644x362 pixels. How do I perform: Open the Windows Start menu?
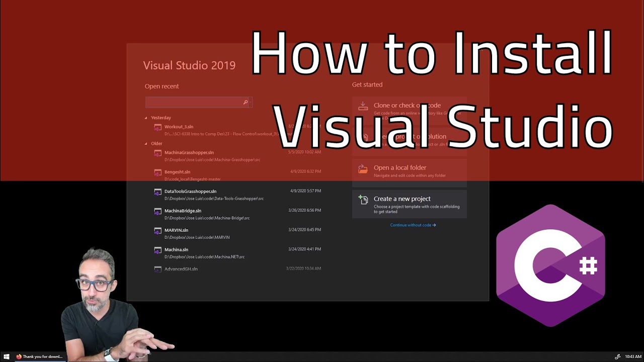7,356
